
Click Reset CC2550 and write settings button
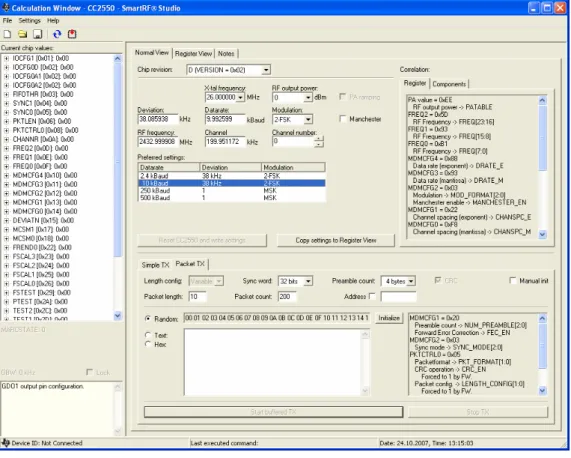[x=202, y=240]
